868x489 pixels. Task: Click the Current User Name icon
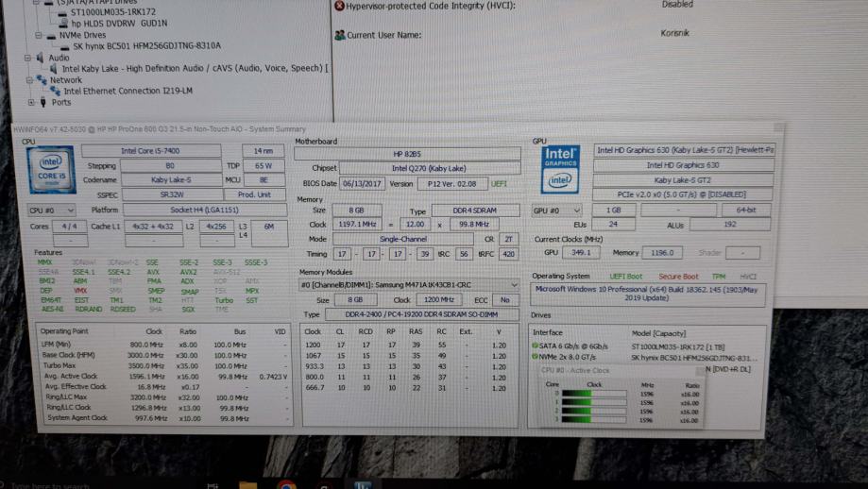[x=339, y=35]
